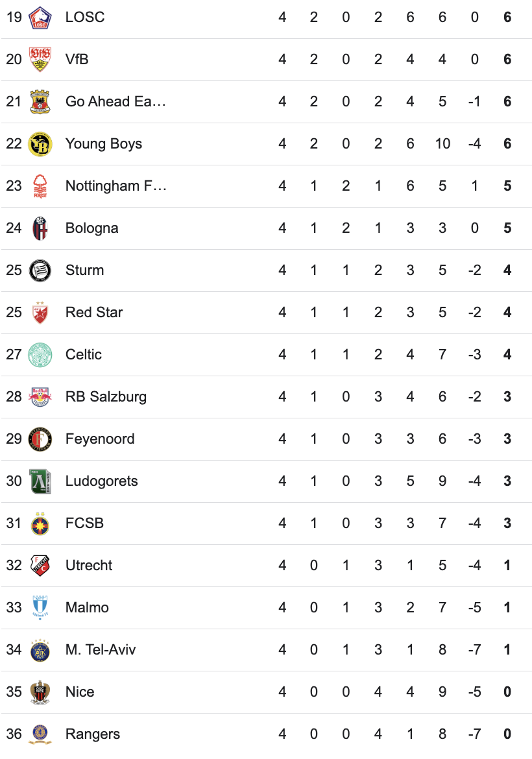Viewport: 532px width, 759px height.
Task: Click Rangers' points total of 0
Action: point(507,734)
